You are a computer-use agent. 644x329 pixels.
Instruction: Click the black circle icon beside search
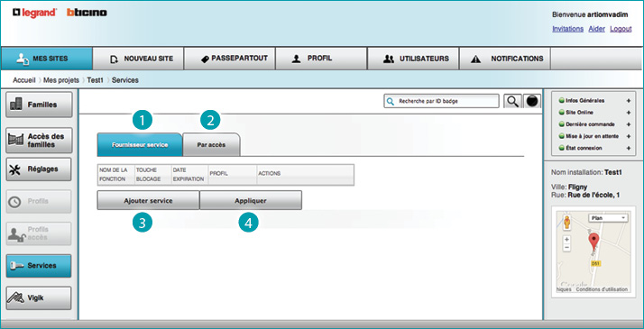532,101
